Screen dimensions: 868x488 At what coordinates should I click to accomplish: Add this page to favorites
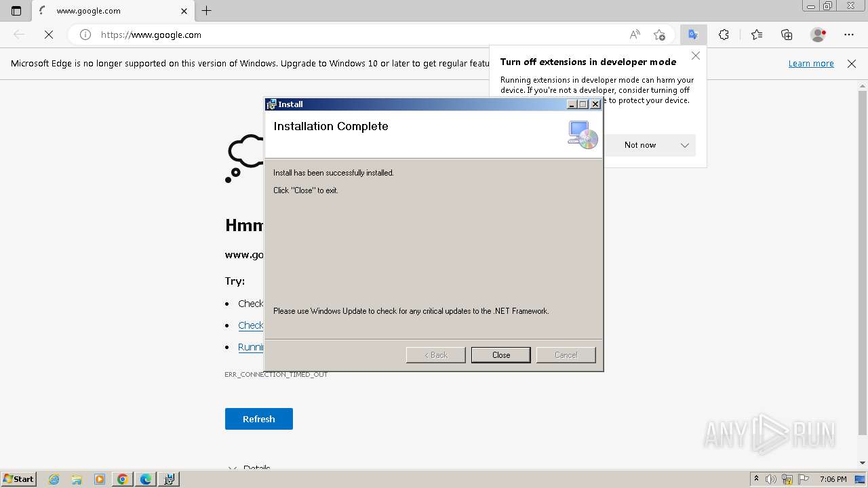(659, 35)
